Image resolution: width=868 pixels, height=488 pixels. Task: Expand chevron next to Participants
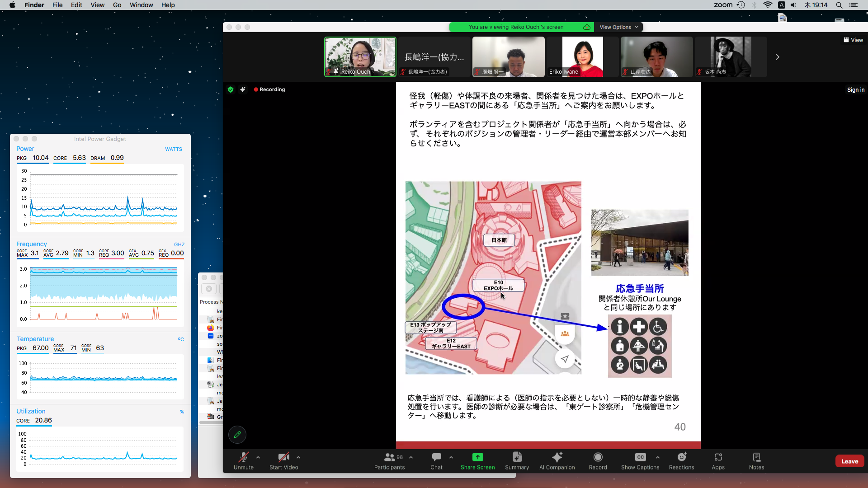tap(411, 457)
